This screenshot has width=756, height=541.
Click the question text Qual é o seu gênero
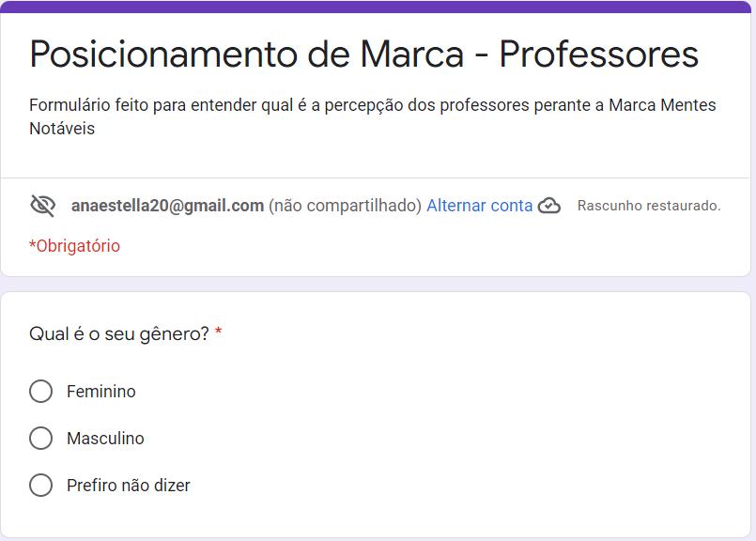119,334
